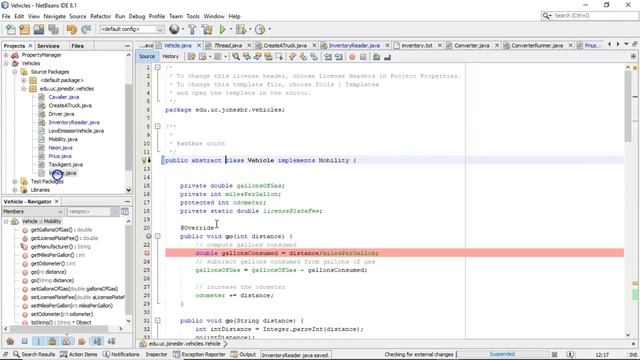The width and height of the screenshot is (640, 360).
Task: Toggle Show Inherited Members in Navigator
Action: pyautogui.click(x=10, y=341)
